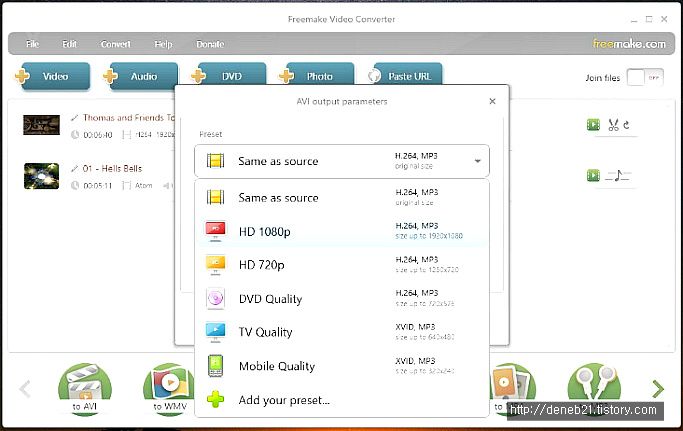Image resolution: width=683 pixels, height=431 pixels.
Task: Open the Edit menu
Action: pyautogui.click(x=69, y=44)
